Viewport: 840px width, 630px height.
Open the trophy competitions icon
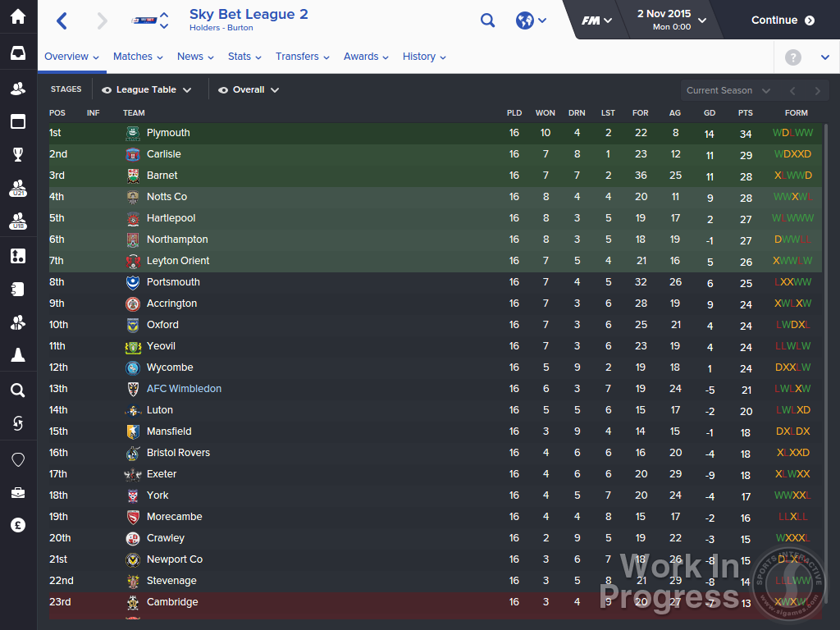tap(18, 154)
